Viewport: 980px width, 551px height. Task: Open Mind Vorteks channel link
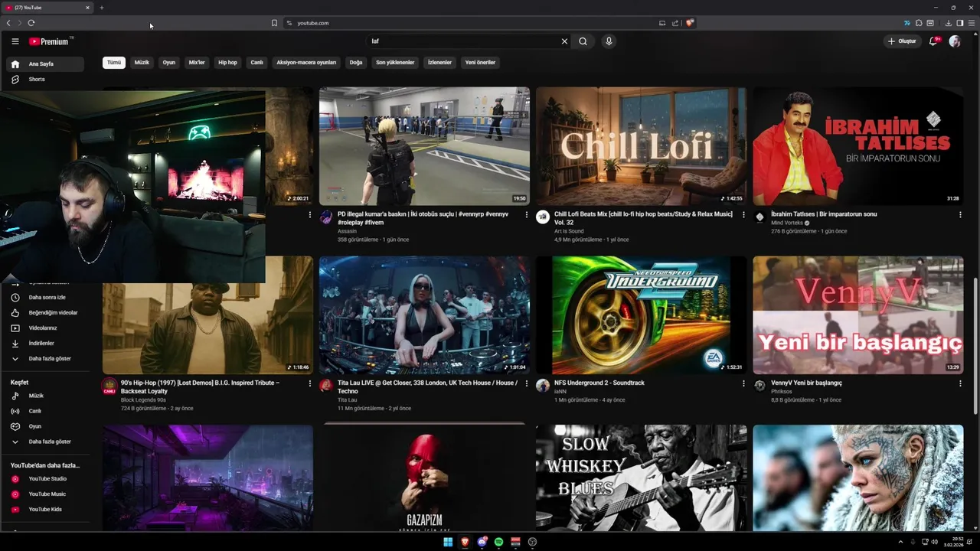pos(787,223)
